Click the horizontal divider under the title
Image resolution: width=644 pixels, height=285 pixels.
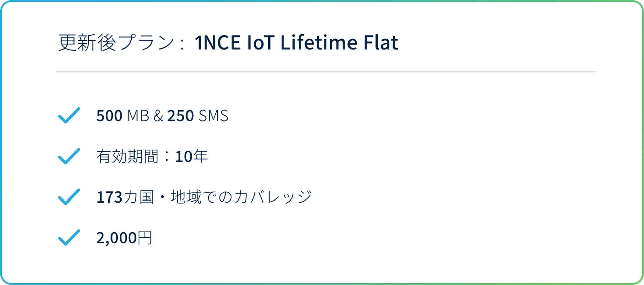325,72
